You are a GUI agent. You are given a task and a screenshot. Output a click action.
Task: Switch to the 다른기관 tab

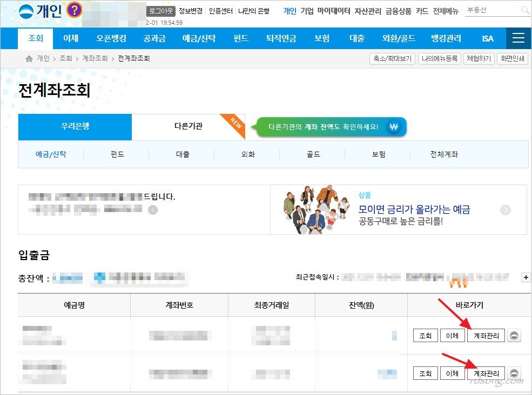(188, 126)
